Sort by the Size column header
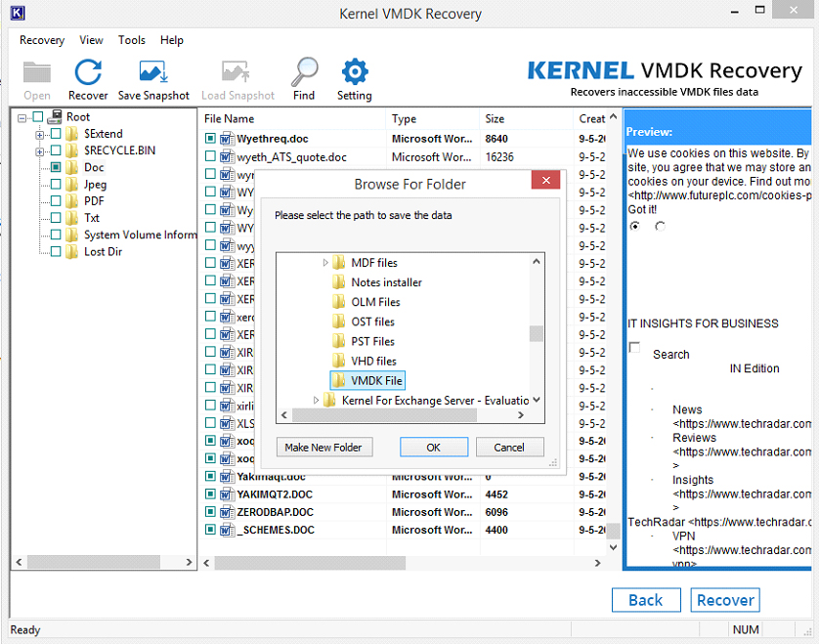This screenshot has height=644, width=819. tap(526, 118)
